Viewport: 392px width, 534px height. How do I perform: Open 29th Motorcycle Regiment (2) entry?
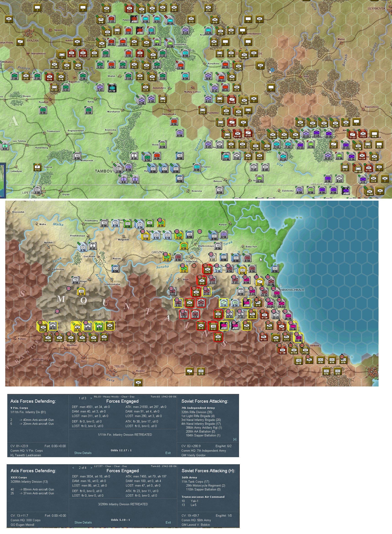click(x=206, y=486)
